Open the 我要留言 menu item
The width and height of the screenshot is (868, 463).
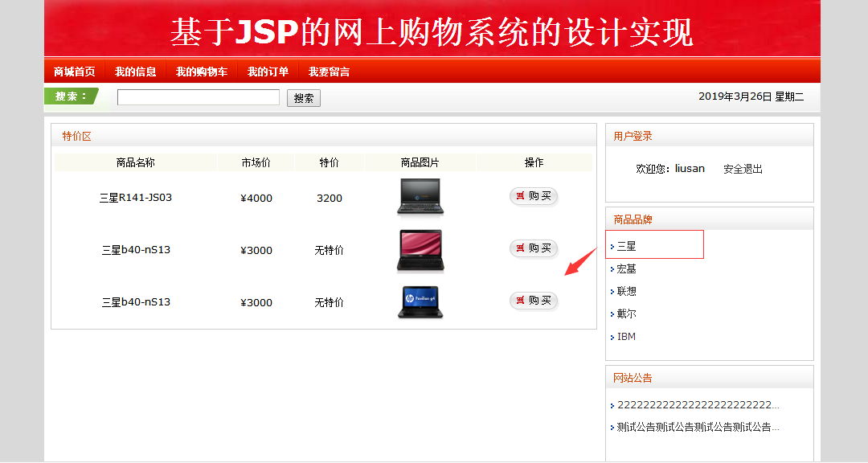pyautogui.click(x=329, y=72)
